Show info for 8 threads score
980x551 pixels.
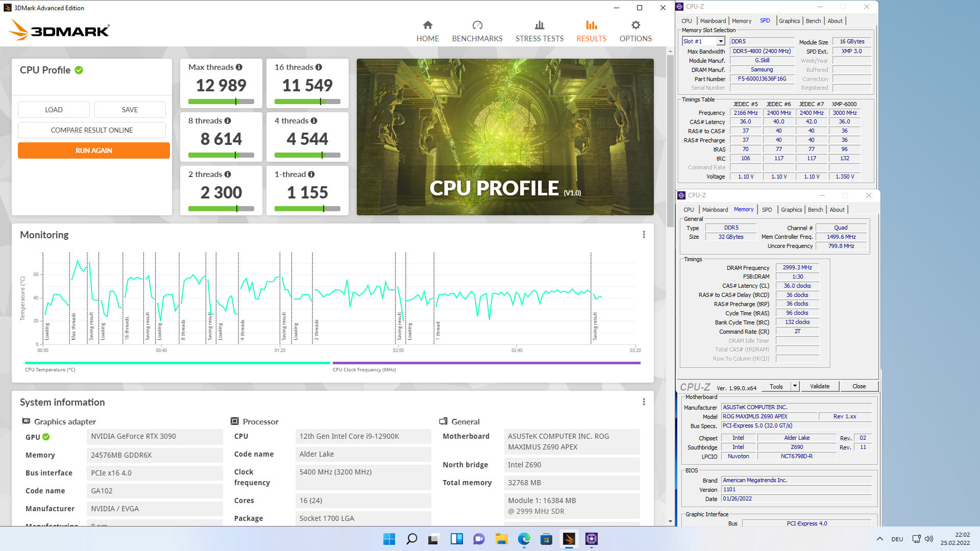228,121
